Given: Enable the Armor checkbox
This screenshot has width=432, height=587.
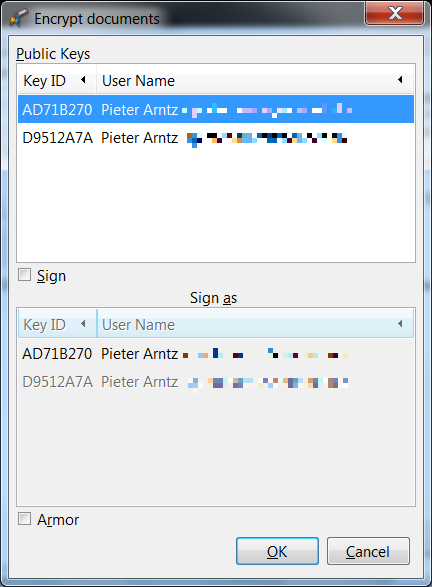Looking at the screenshot, I should point(25,519).
